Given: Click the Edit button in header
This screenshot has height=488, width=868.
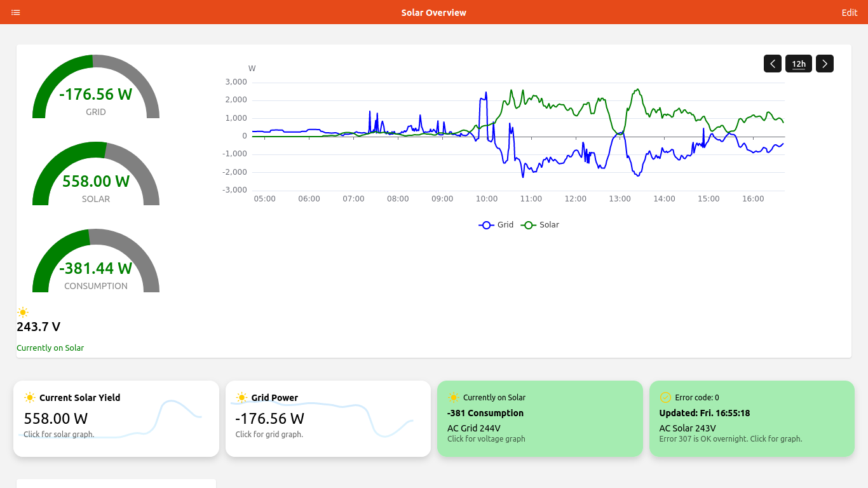Looking at the screenshot, I should point(849,13).
